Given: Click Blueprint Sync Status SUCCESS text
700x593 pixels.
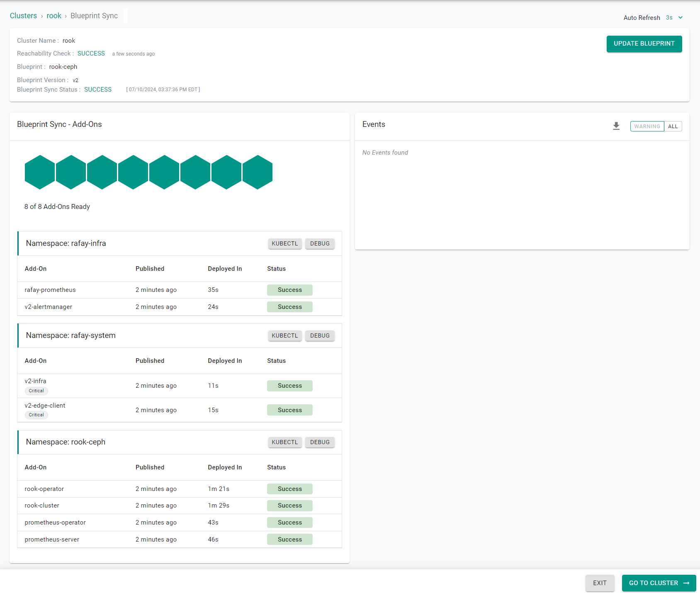Looking at the screenshot, I should tap(98, 90).
